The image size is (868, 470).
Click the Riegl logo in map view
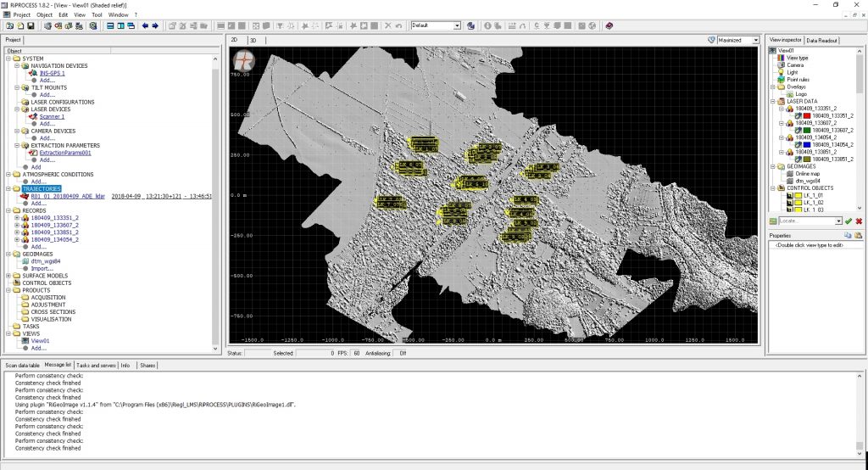[243, 60]
